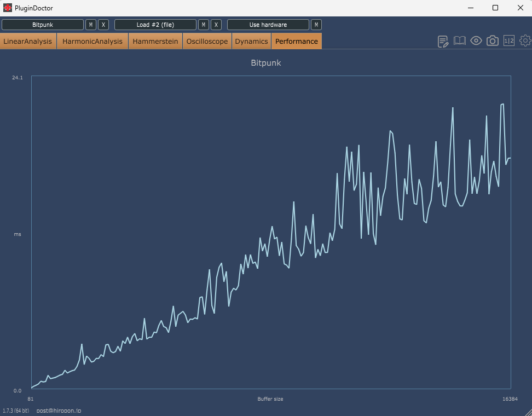532x416 pixels.
Task: Switch to the HarmonicAnalysis tab
Action: 92,41
